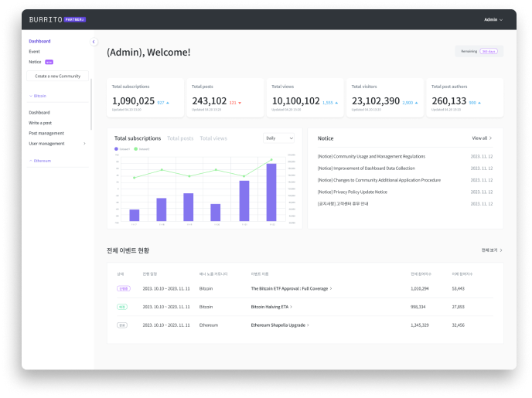Viewport: 532px width, 398px height.
Task: Toggle the green dataset legend in the chart
Action: [142, 149]
